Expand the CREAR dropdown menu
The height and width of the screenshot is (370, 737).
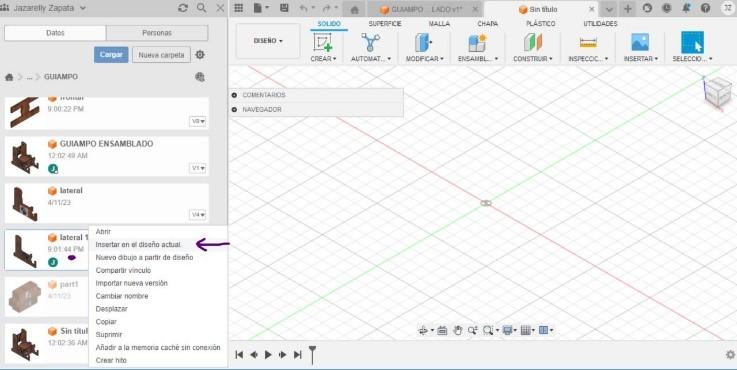pyautogui.click(x=323, y=59)
